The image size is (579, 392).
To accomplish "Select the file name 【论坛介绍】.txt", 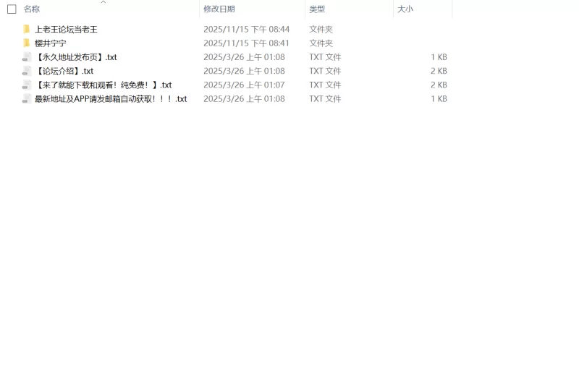I will (x=64, y=71).
